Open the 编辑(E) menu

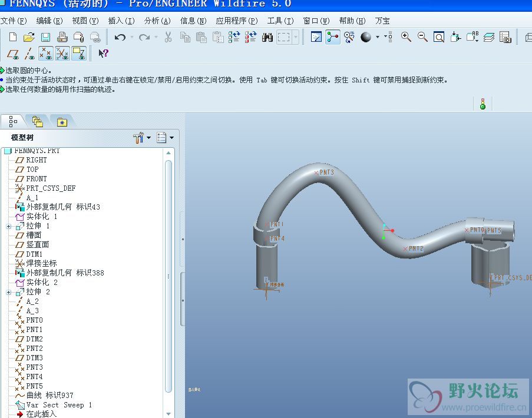[49, 21]
